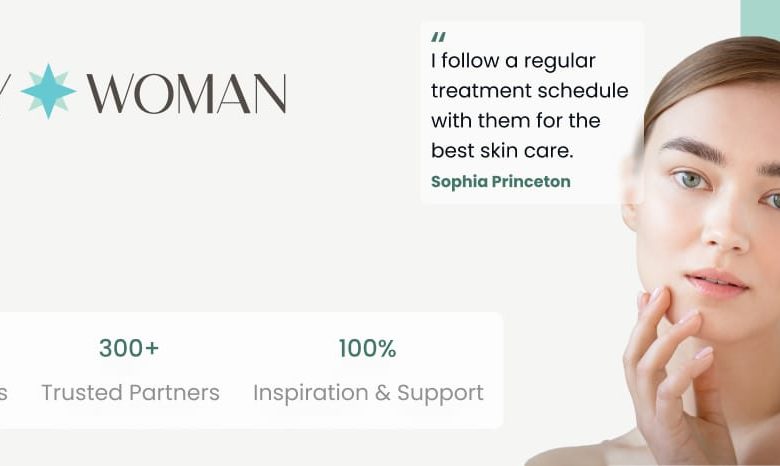Image resolution: width=780 pixels, height=466 pixels.
Task: Click the 'treatment schedule' line of the quote
Action: 529,91
